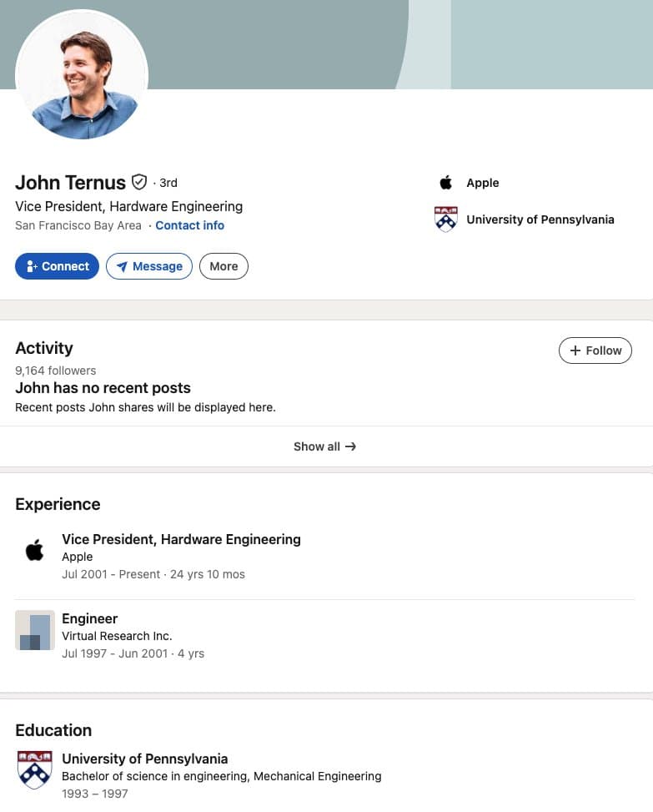Image resolution: width=653 pixels, height=812 pixels.
Task: Select the Experience section heading
Action: 58,504
